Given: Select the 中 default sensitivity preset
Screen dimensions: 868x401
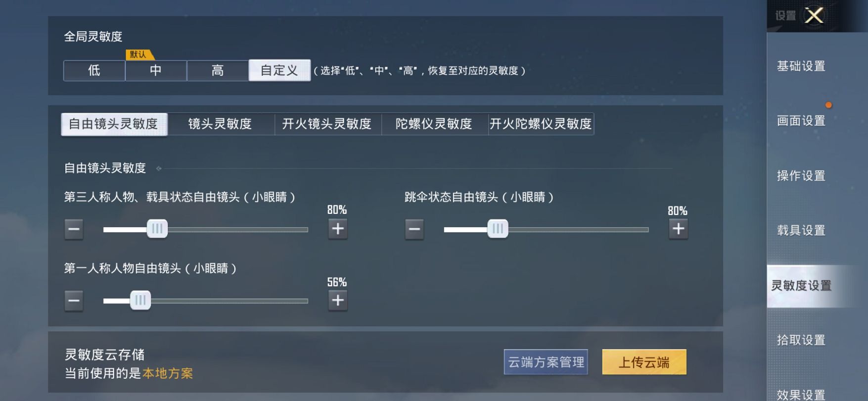Looking at the screenshot, I should click(x=156, y=71).
